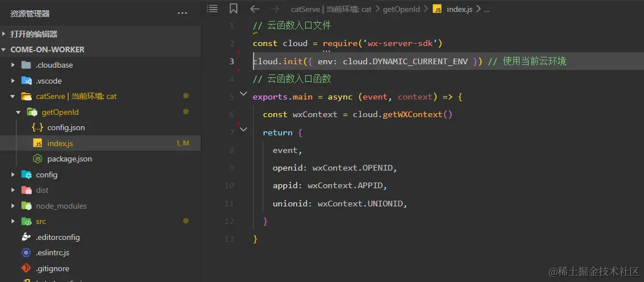Click the list outline icon in editor toolbar
Screen dimensions: 644x282
[212, 8]
